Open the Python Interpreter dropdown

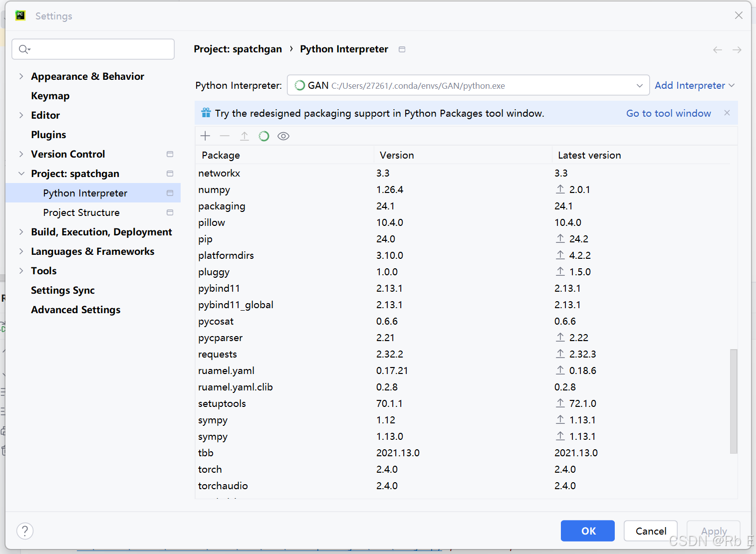coord(640,85)
